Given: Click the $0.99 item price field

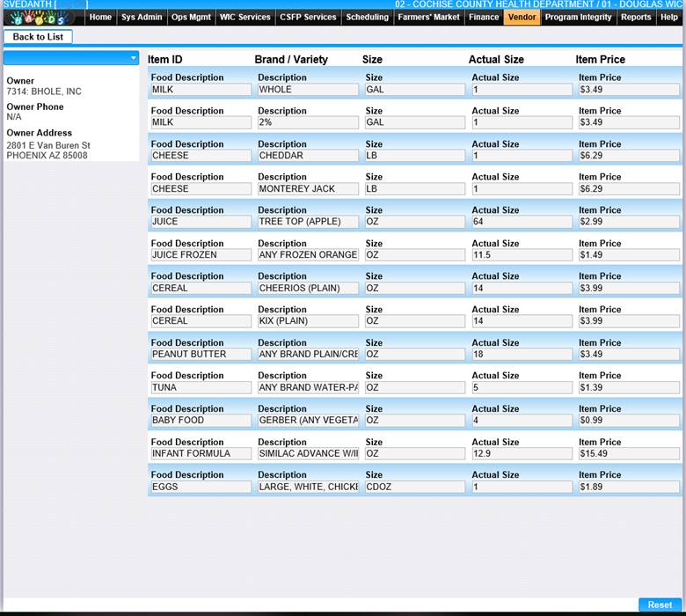Looking at the screenshot, I should [x=629, y=421].
